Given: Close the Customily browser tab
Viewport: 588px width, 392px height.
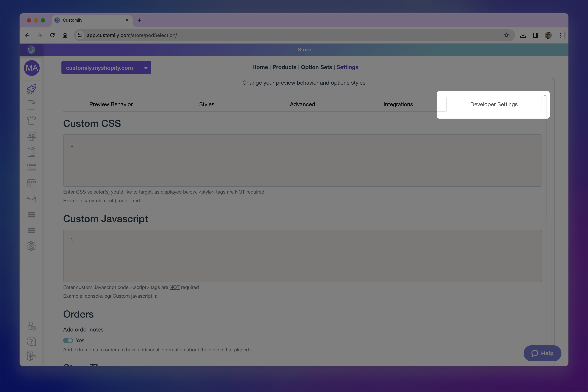Looking at the screenshot, I should pyautogui.click(x=127, y=20).
